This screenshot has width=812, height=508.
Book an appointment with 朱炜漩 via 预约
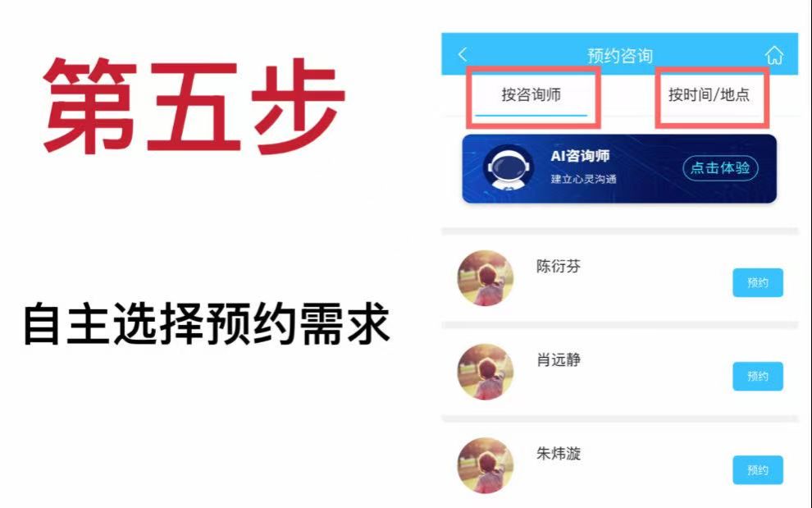click(x=758, y=469)
